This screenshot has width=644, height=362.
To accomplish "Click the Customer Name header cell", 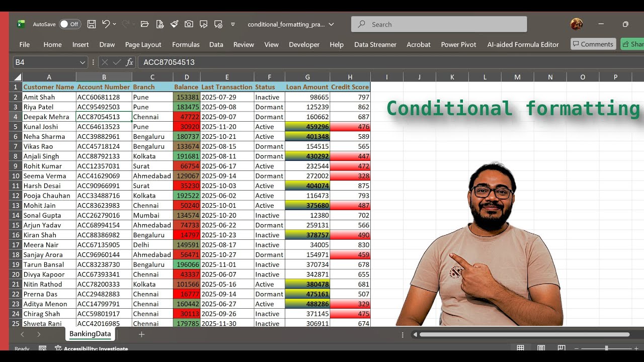I will pyautogui.click(x=49, y=87).
